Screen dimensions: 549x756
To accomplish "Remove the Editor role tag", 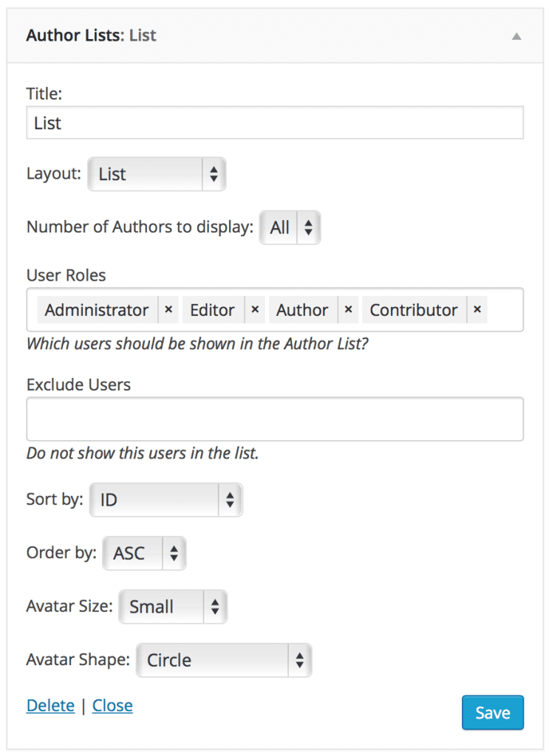I will [254, 310].
